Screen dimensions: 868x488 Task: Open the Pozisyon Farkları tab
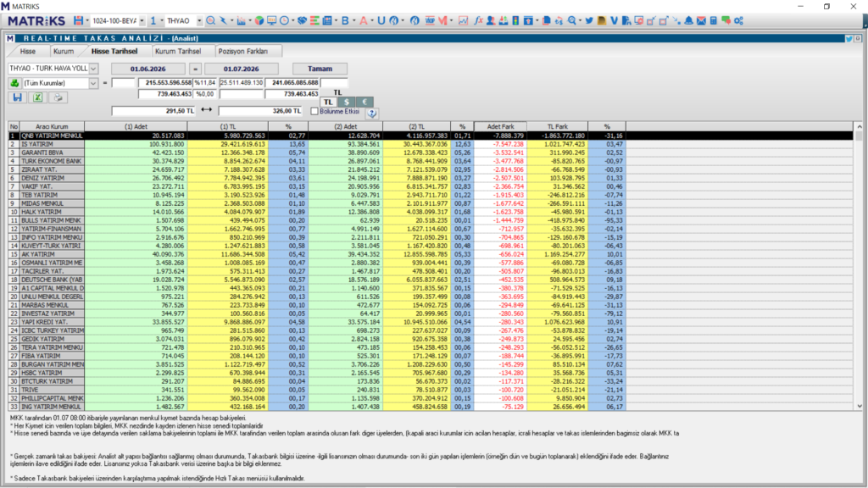(243, 51)
